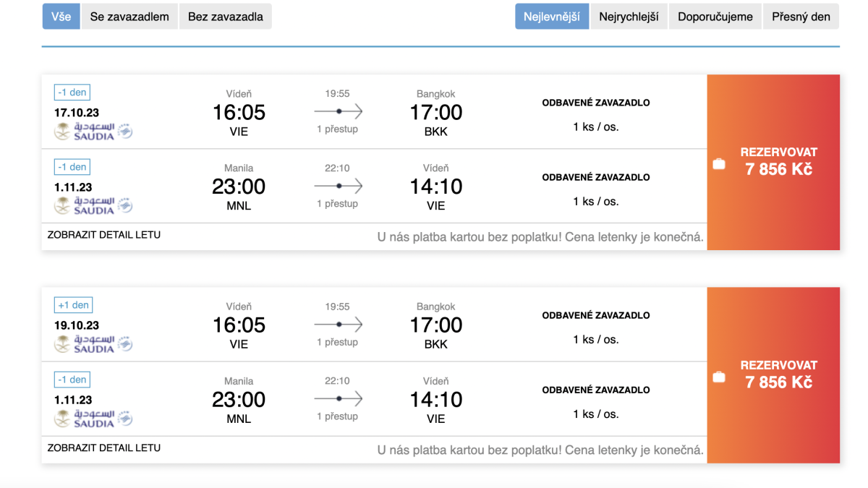Filter flights Bez zavazadla

coord(225,17)
